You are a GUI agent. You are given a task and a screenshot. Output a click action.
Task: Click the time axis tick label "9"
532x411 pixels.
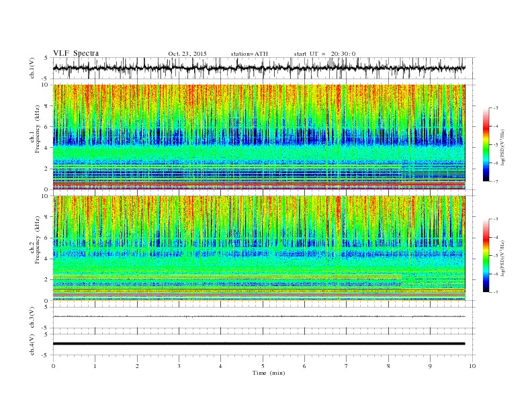tap(430, 366)
